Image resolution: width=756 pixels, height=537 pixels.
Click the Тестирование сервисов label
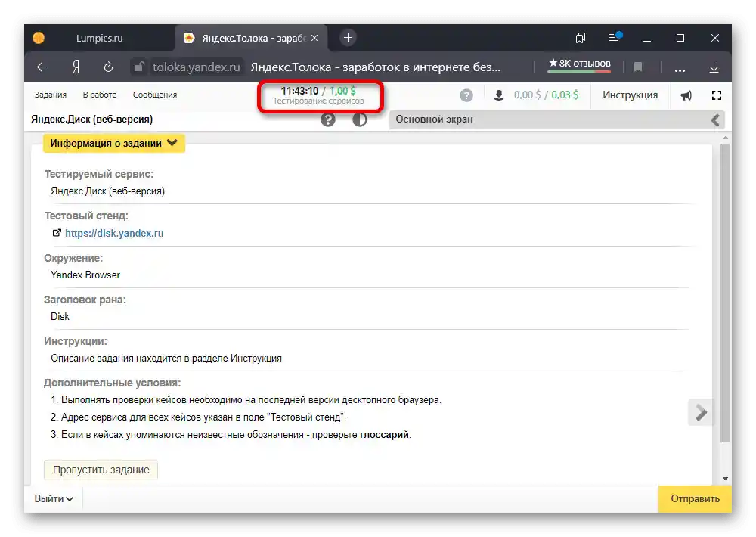pyautogui.click(x=318, y=101)
